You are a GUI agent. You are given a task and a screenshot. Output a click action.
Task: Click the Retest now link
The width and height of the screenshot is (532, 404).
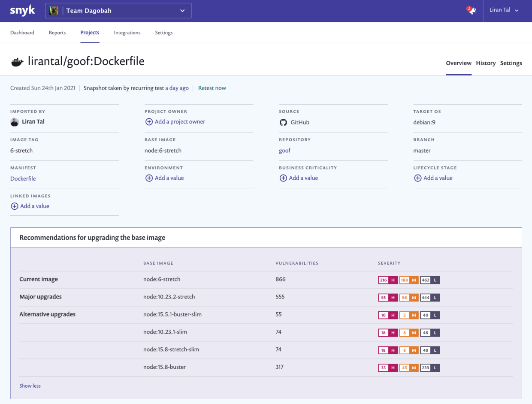tap(212, 88)
